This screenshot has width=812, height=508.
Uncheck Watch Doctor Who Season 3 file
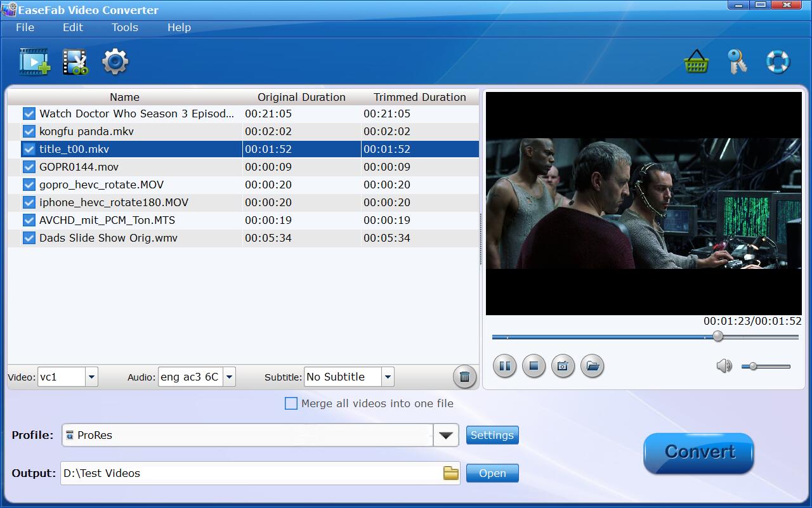pyautogui.click(x=29, y=114)
